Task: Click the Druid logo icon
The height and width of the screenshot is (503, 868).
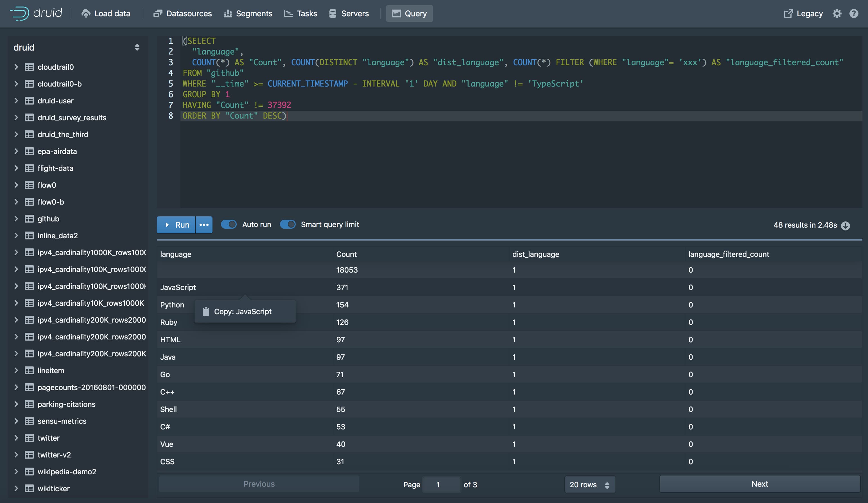Action: pos(20,13)
